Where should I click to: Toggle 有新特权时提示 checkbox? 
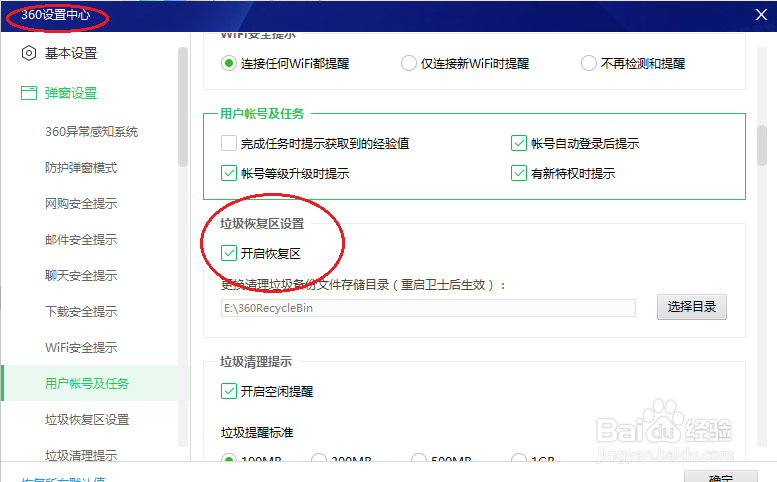pos(519,173)
